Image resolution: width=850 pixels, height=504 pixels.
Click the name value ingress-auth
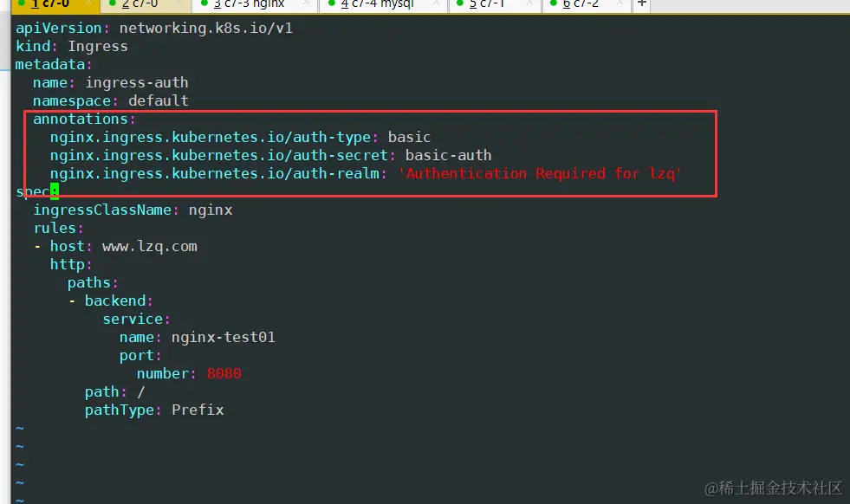tap(137, 83)
